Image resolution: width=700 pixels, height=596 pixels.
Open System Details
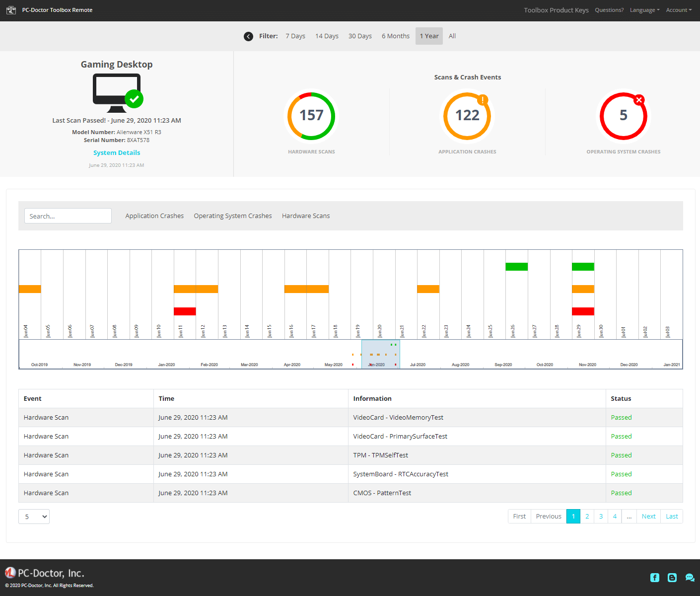point(117,152)
